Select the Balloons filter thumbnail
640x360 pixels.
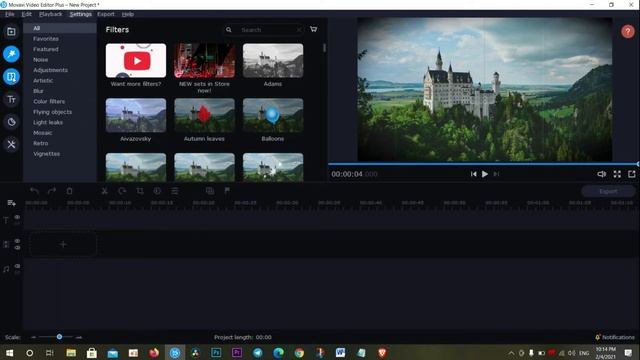click(273, 115)
